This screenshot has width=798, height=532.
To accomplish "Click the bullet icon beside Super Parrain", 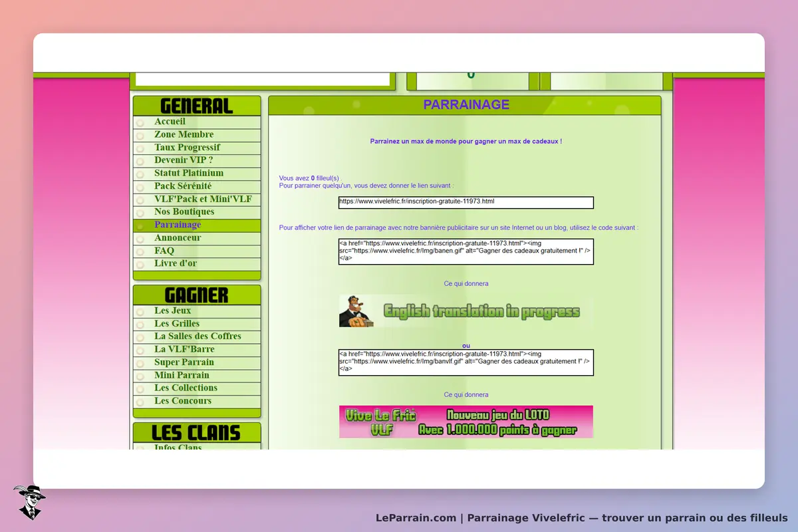I will pos(140,364).
